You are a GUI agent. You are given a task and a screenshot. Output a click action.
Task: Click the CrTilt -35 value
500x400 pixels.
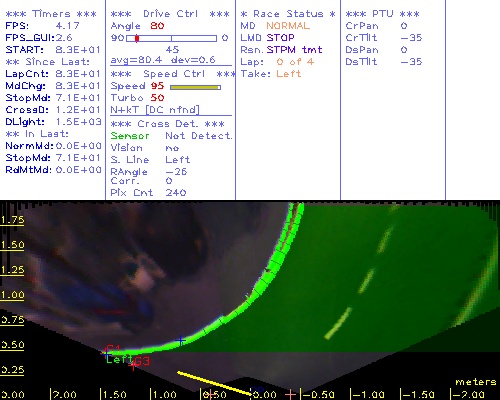tap(411, 38)
